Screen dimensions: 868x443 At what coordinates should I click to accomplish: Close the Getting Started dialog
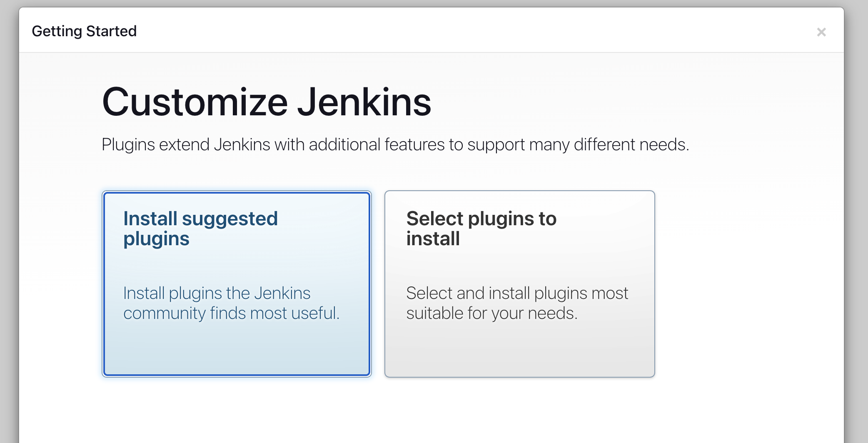(821, 32)
